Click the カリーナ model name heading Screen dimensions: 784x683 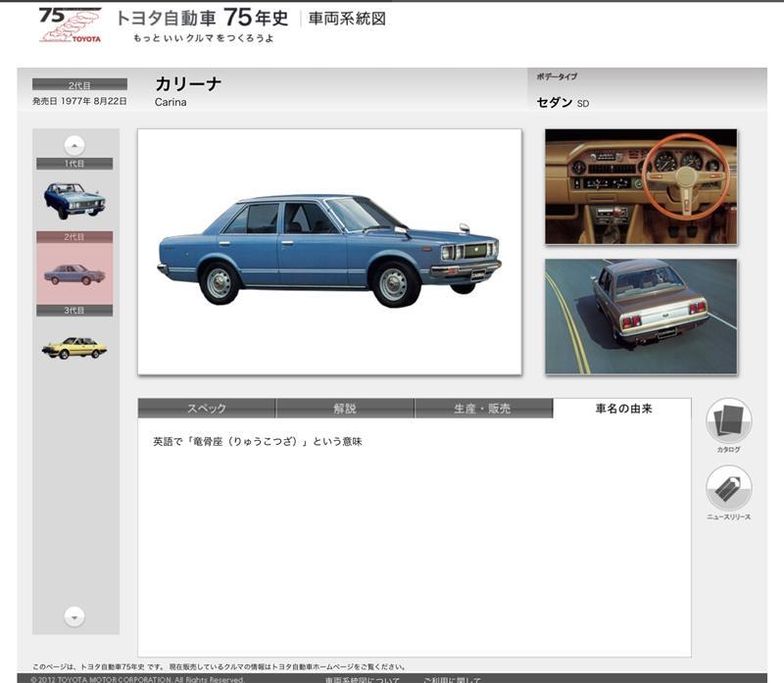point(188,83)
